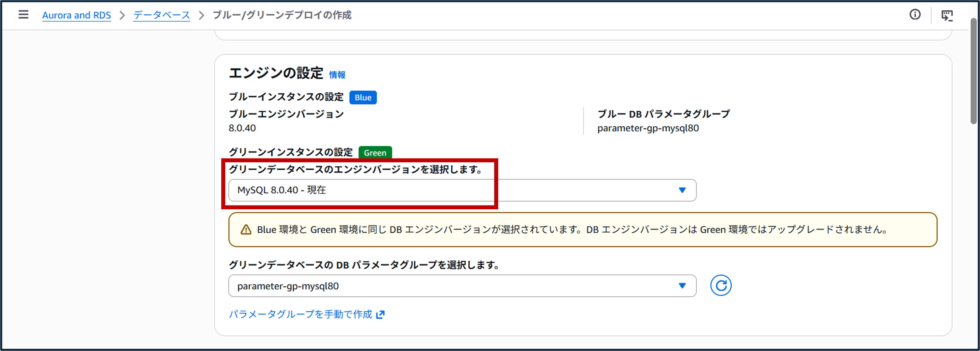This screenshot has height=351, width=980.
Task: Open the navigation side menu
Action: (x=23, y=14)
